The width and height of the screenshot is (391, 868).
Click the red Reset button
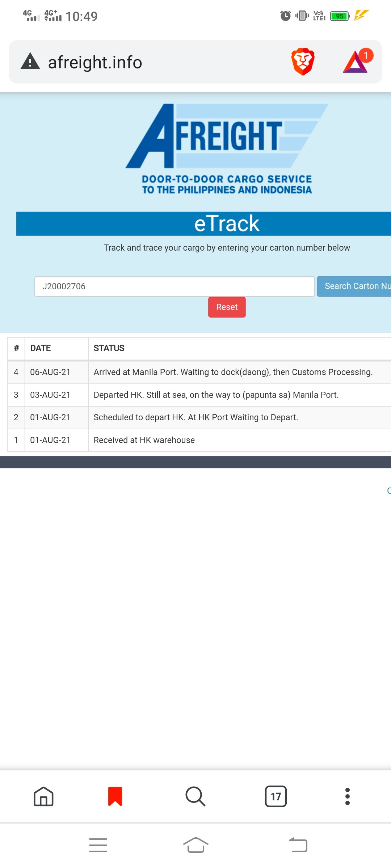[x=227, y=307]
